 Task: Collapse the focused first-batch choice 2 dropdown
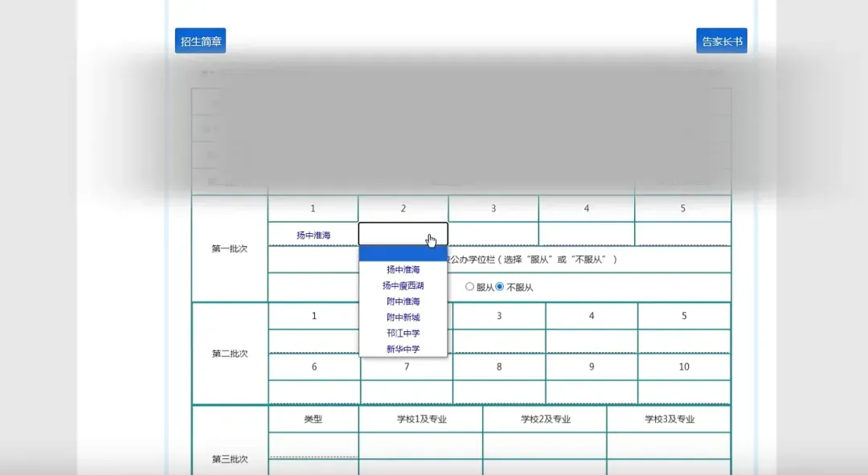coord(403,234)
